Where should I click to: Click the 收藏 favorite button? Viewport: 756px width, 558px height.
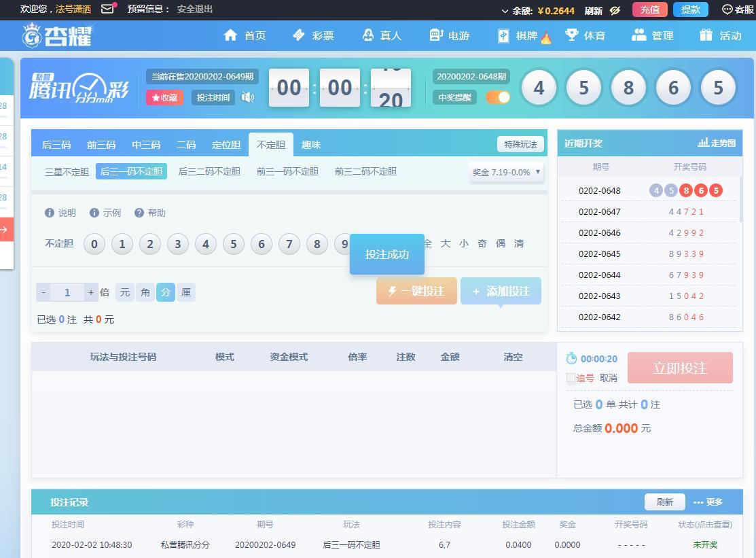click(164, 97)
